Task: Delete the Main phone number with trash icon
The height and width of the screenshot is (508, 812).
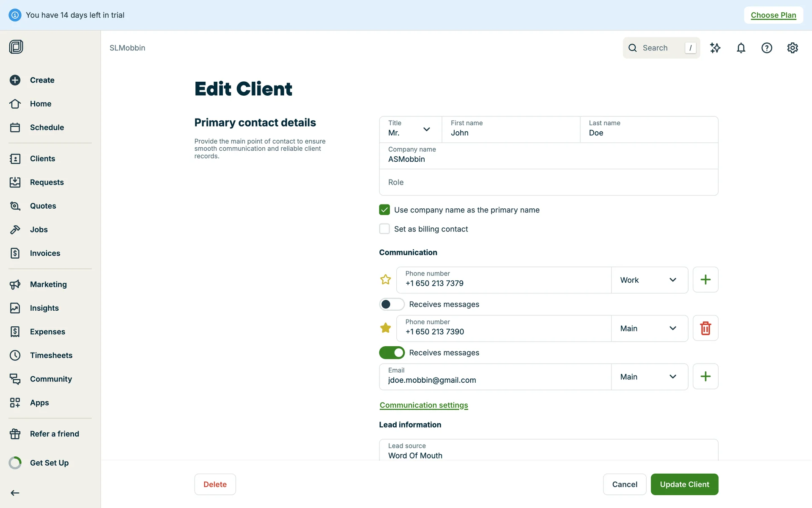Action: pyautogui.click(x=705, y=328)
